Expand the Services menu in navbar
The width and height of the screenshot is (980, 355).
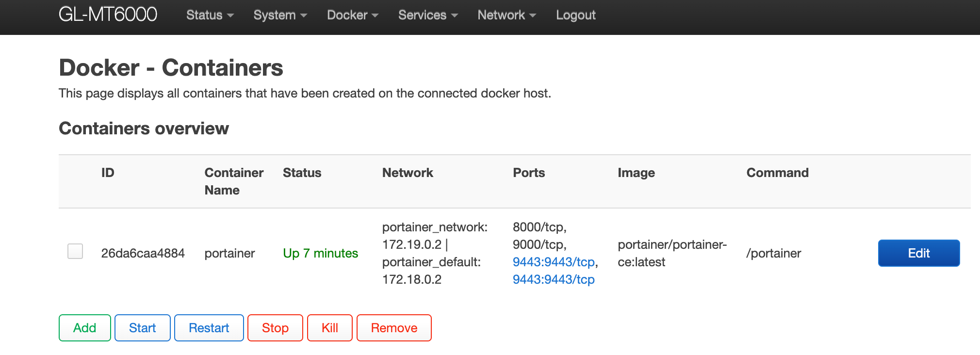click(427, 15)
